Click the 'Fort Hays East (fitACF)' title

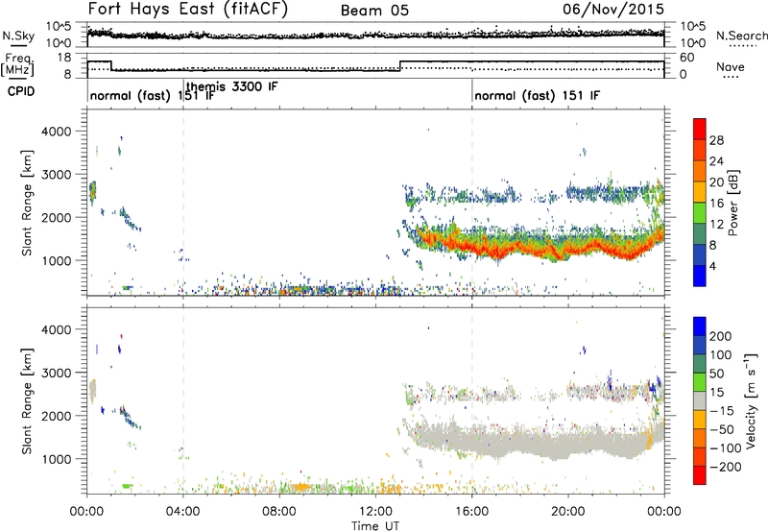tap(188, 9)
